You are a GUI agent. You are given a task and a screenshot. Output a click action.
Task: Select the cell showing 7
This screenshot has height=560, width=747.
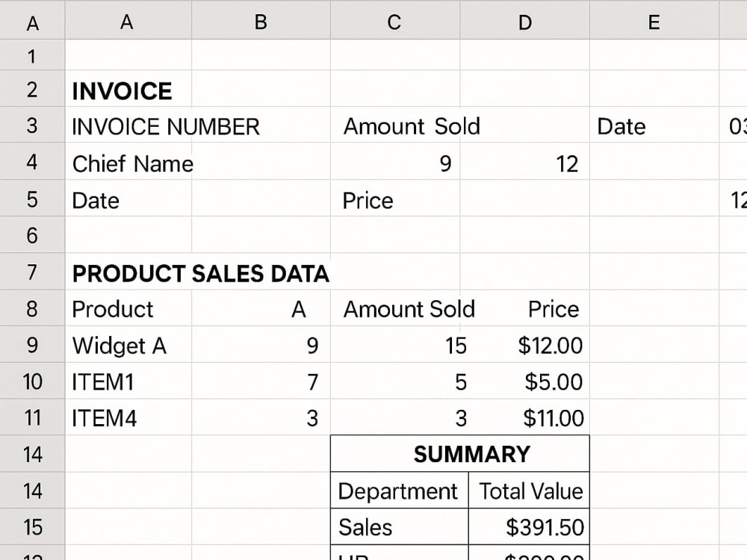[x=261, y=382]
